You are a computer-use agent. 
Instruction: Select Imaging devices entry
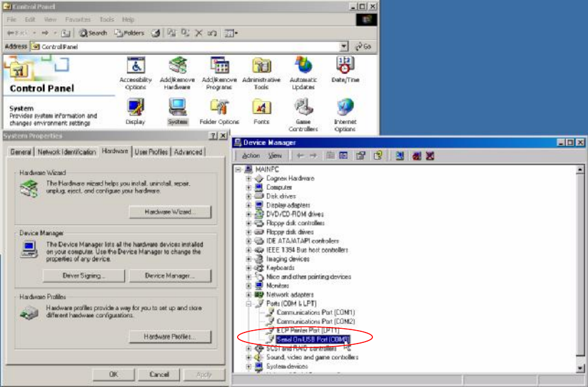(x=288, y=259)
